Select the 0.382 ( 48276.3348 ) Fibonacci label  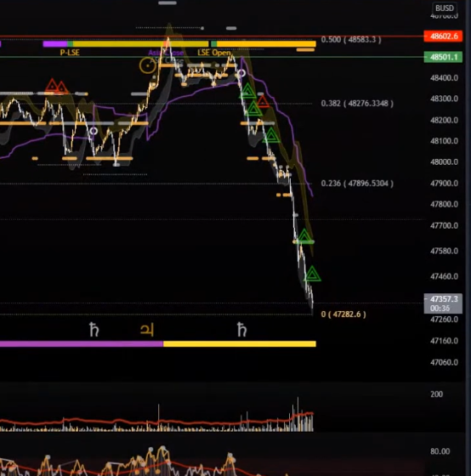click(x=357, y=104)
